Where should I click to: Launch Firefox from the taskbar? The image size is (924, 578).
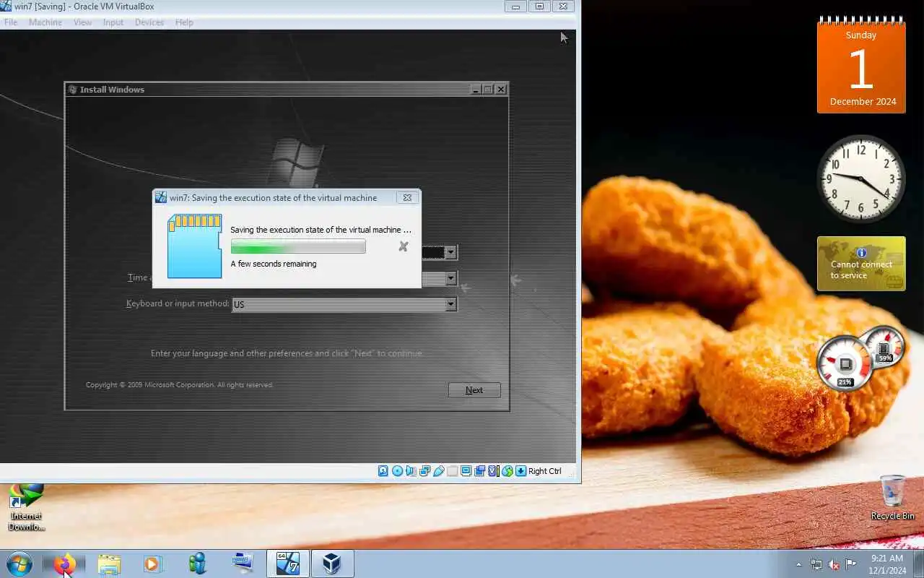pyautogui.click(x=64, y=564)
